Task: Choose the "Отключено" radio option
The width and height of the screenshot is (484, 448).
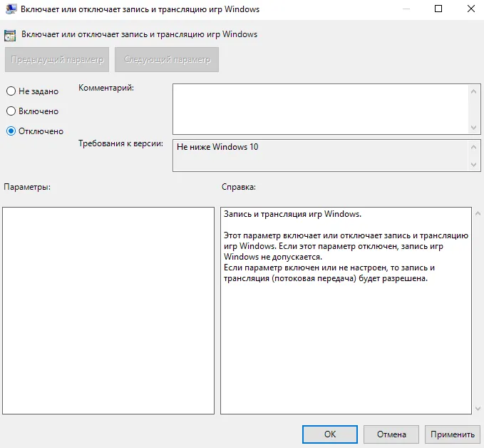Action: pyautogui.click(x=11, y=131)
